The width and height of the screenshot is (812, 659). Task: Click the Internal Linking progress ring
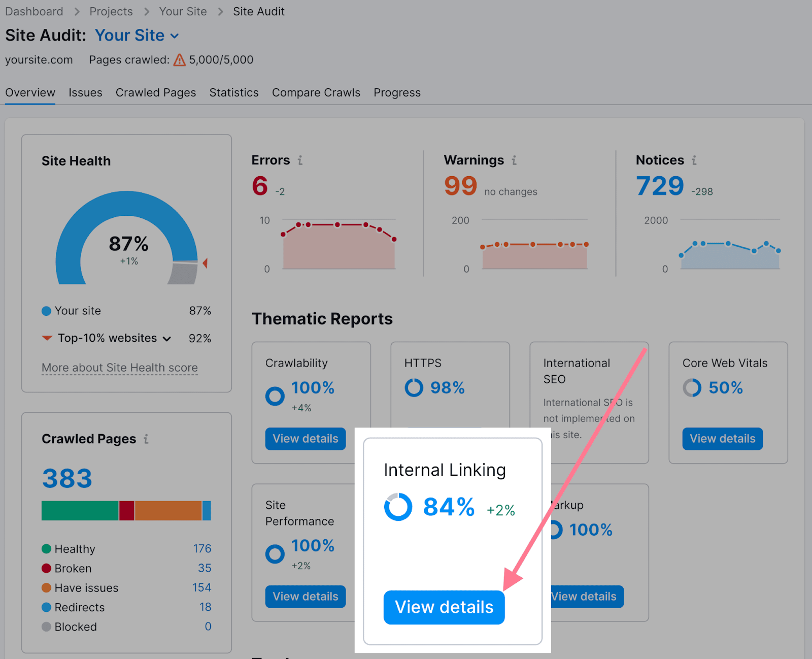click(x=398, y=506)
